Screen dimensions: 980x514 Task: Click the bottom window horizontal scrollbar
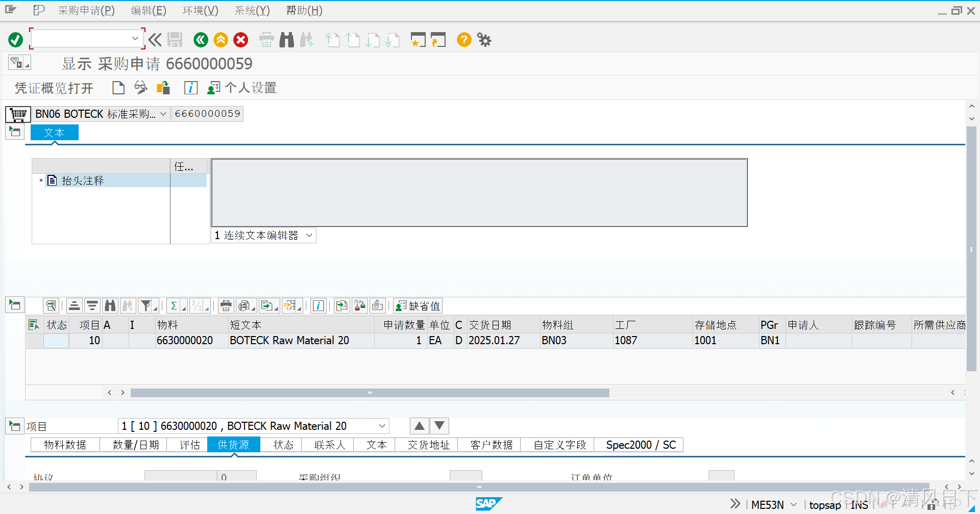[479, 487]
